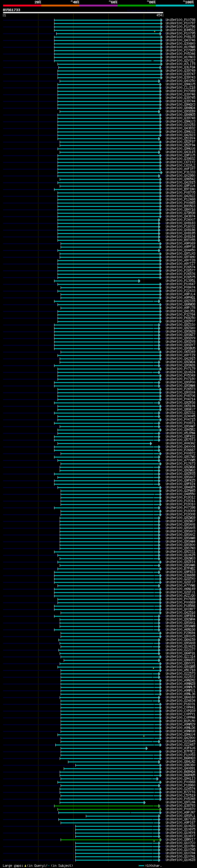
Task: Select the label UniRef100_C1JZ18
Action: (x=180, y=88)
